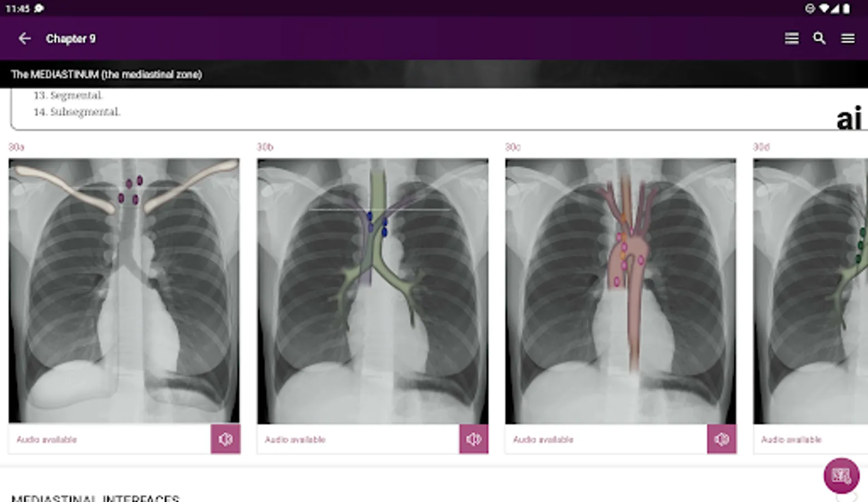
Task: Tap MEDIASTINAL INTERFACES heading
Action: (95, 498)
